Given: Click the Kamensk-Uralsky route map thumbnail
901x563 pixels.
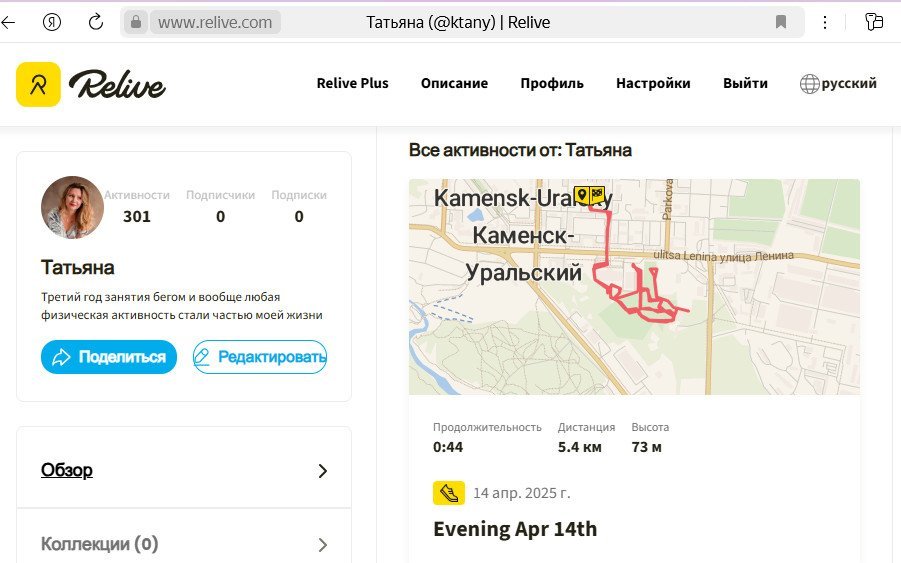Looking at the screenshot, I should pos(634,287).
